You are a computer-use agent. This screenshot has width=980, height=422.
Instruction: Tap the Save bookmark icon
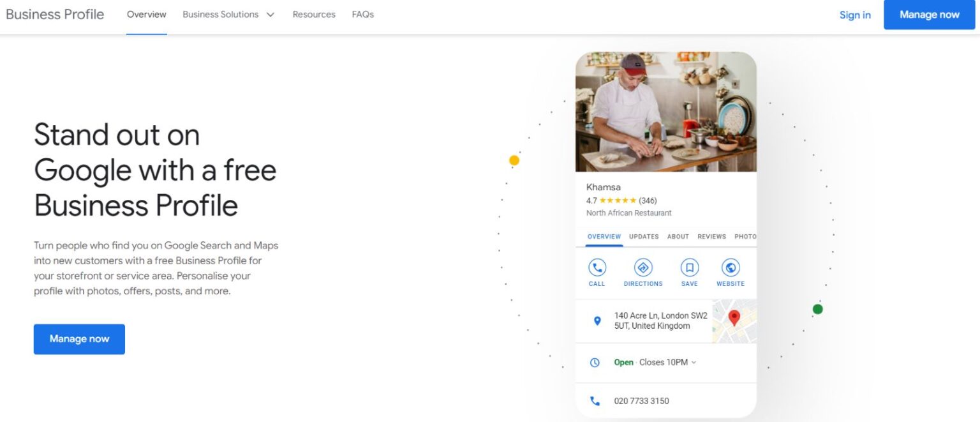click(689, 267)
